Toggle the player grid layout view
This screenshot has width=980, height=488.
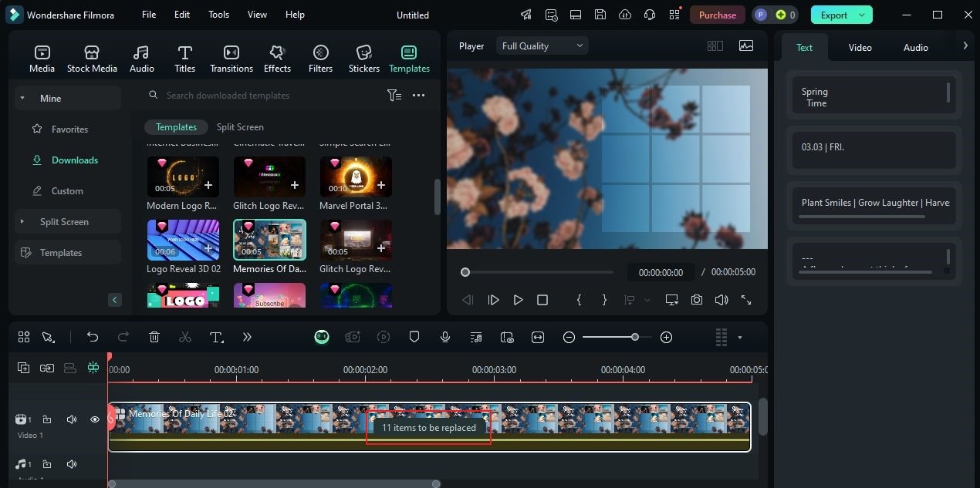click(715, 46)
